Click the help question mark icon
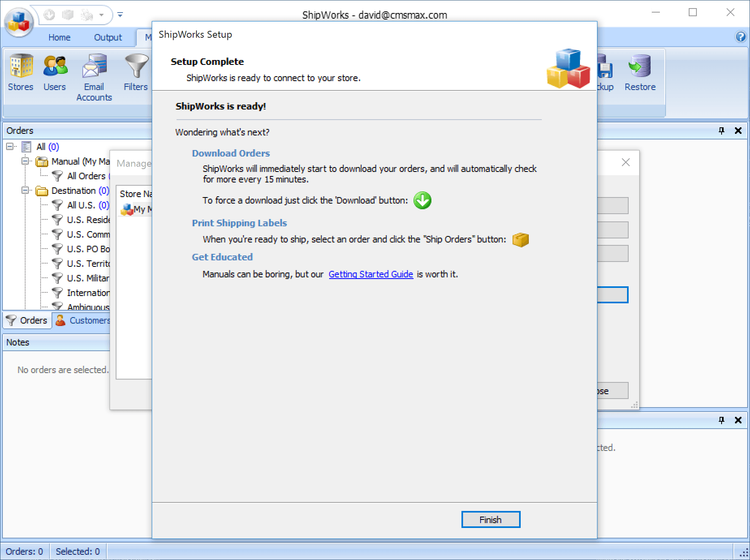 (x=741, y=37)
